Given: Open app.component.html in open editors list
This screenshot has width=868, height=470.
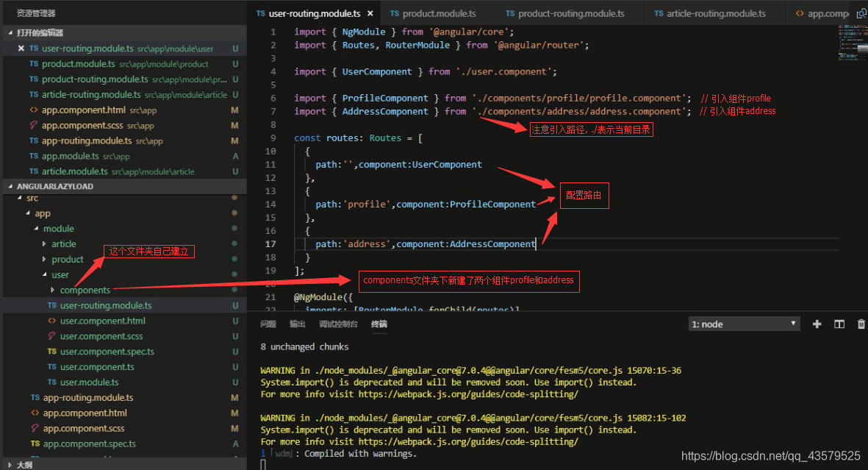Looking at the screenshot, I should pos(124,110).
